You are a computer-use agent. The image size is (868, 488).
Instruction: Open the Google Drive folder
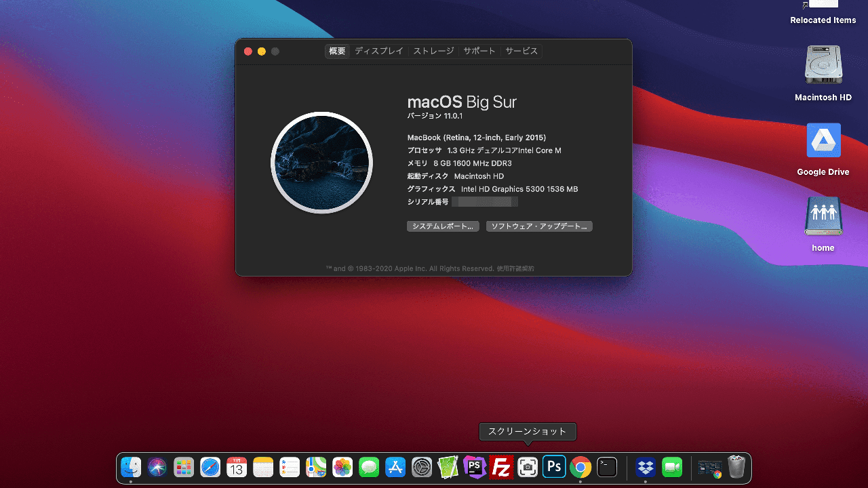(x=823, y=140)
